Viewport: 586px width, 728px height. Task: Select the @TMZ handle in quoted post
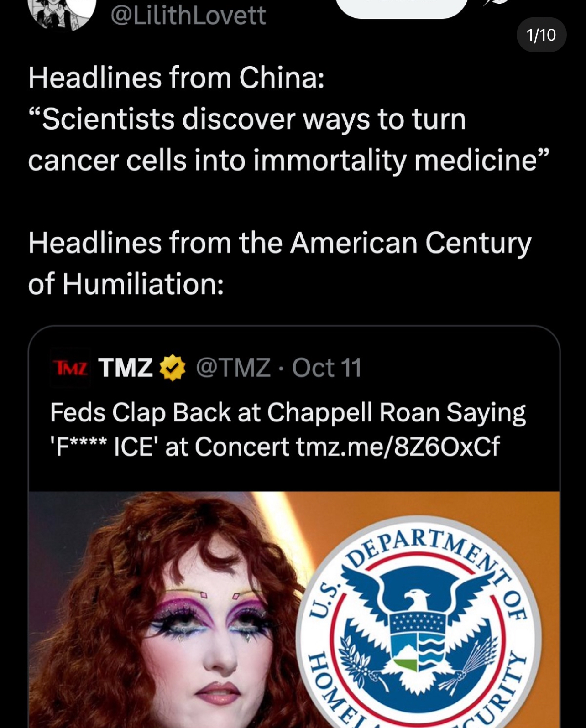(x=233, y=368)
